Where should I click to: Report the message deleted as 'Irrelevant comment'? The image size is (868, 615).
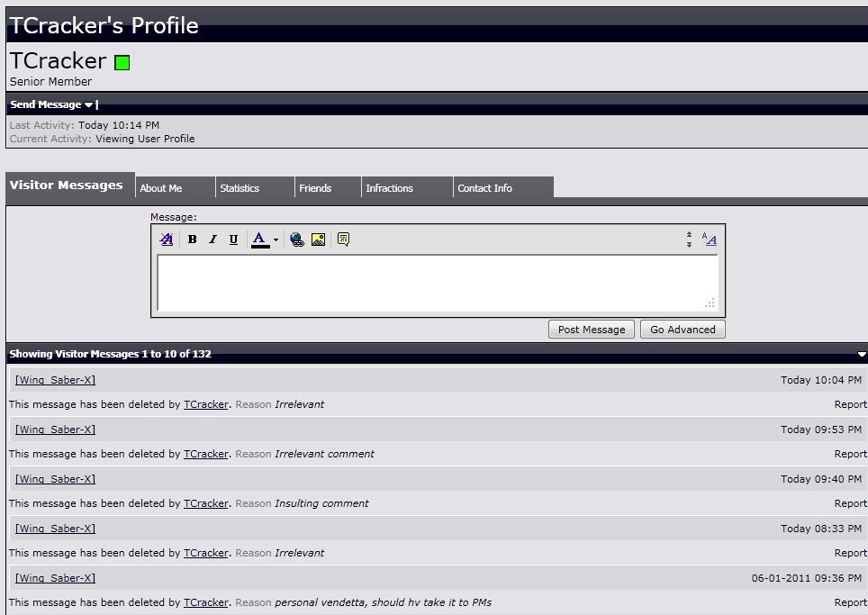coord(850,454)
